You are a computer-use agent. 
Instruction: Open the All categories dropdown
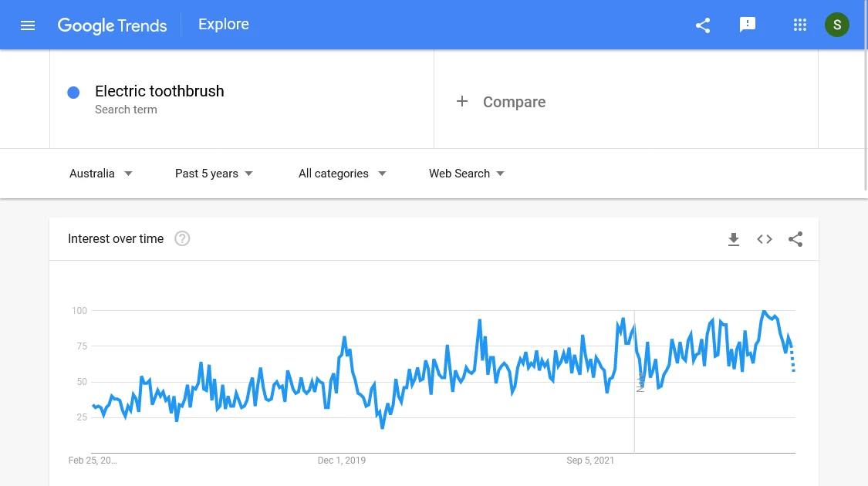pyautogui.click(x=342, y=174)
